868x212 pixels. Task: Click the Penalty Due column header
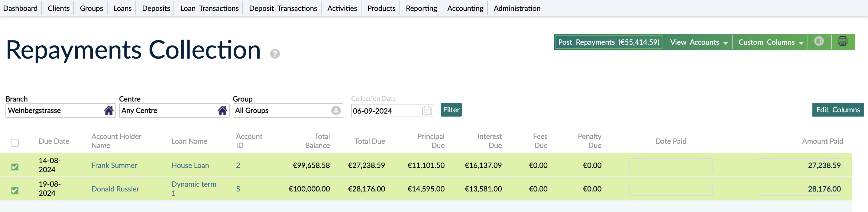coord(590,141)
